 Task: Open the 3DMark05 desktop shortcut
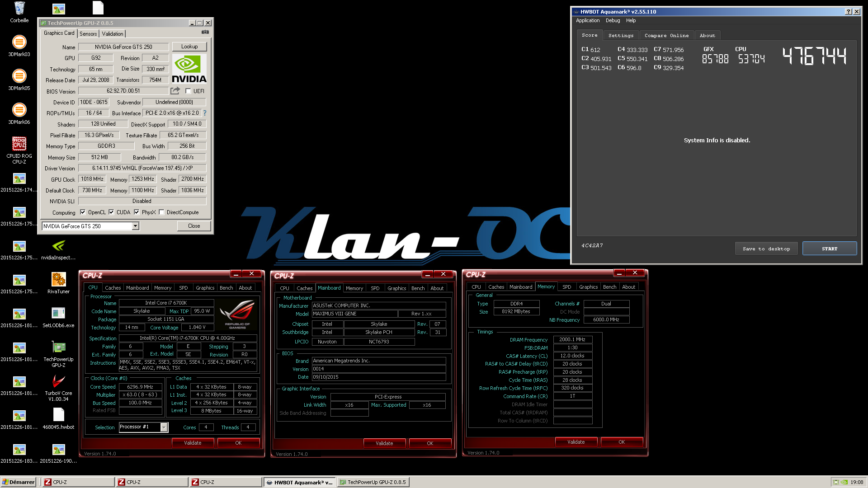coord(19,80)
